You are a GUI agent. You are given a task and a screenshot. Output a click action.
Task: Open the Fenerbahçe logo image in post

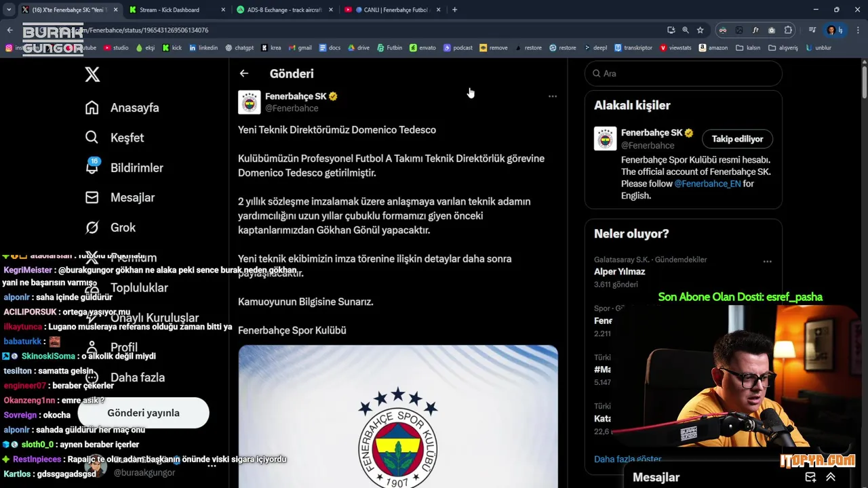pos(398,417)
